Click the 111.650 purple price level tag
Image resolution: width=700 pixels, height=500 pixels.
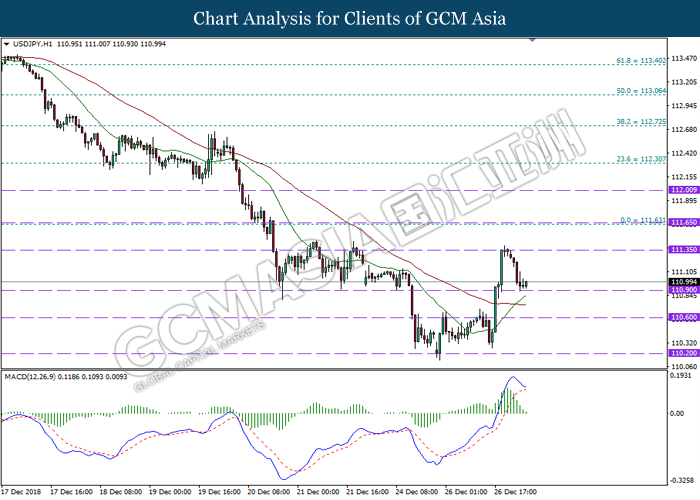(684, 222)
